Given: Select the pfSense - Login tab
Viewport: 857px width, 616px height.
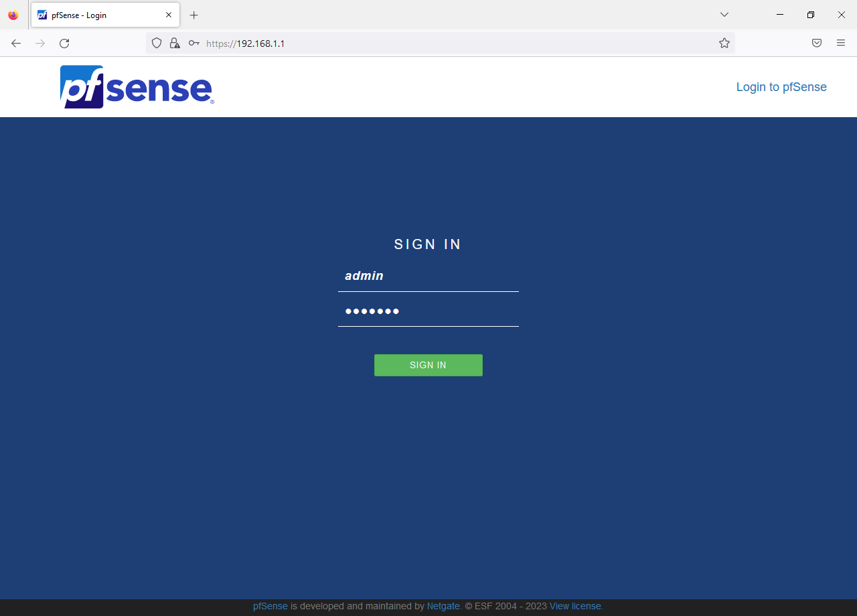Looking at the screenshot, I should click(105, 15).
